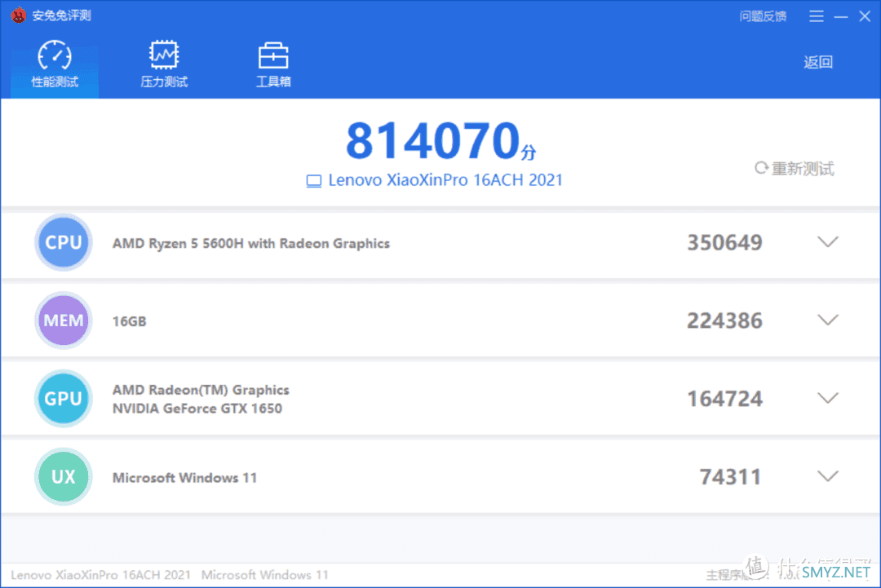This screenshot has width=881, height=588.
Task: Expand the CPU score 350649 chevron
Action: click(828, 242)
